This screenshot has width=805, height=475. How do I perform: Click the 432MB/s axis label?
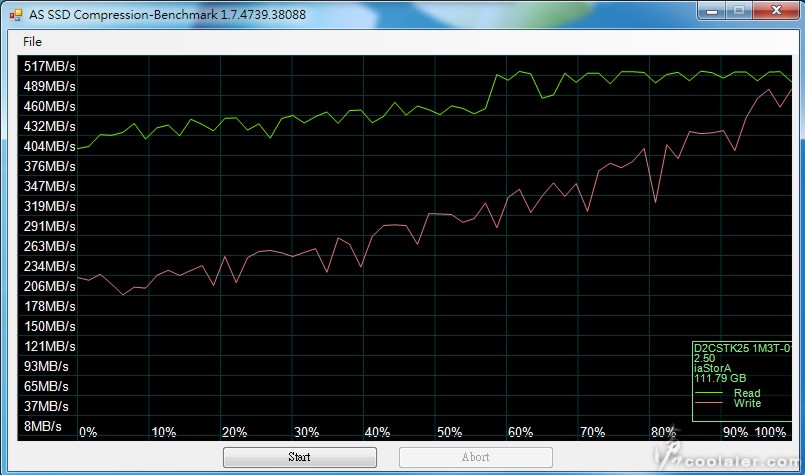49,126
